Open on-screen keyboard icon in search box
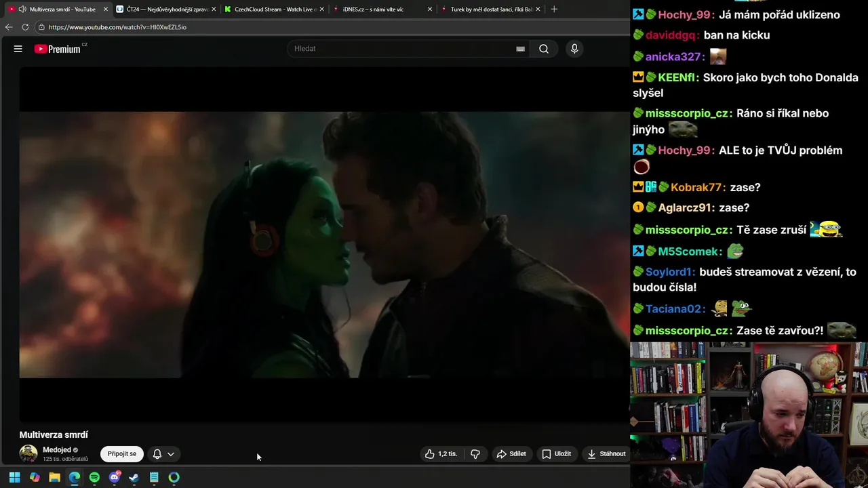This screenshot has height=488, width=868. 520,49
